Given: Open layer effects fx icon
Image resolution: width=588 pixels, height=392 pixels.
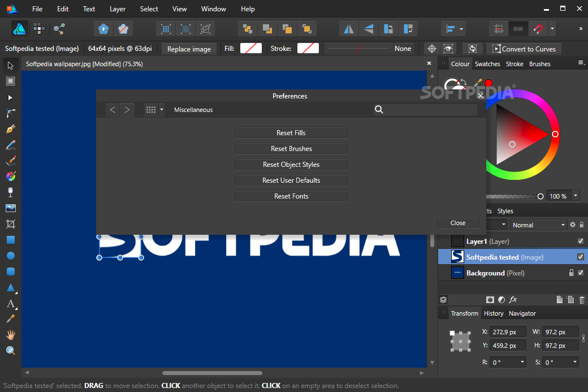Looking at the screenshot, I should click(x=513, y=300).
